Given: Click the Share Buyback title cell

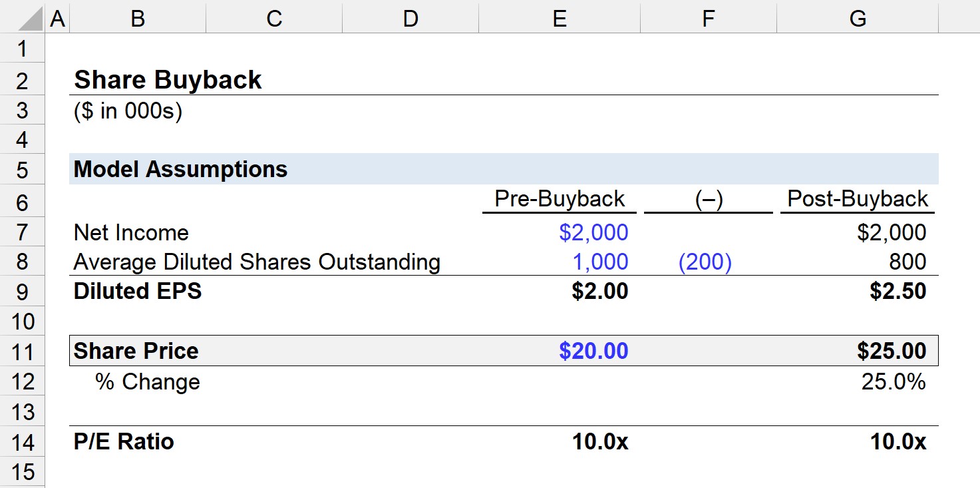Looking at the screenshot, I should [168, 80].
